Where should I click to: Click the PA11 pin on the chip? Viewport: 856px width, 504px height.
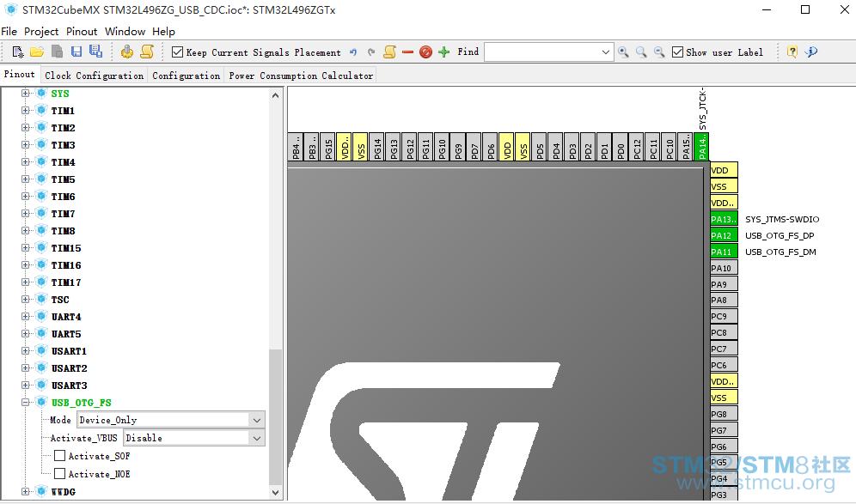[x=724, y=252]
